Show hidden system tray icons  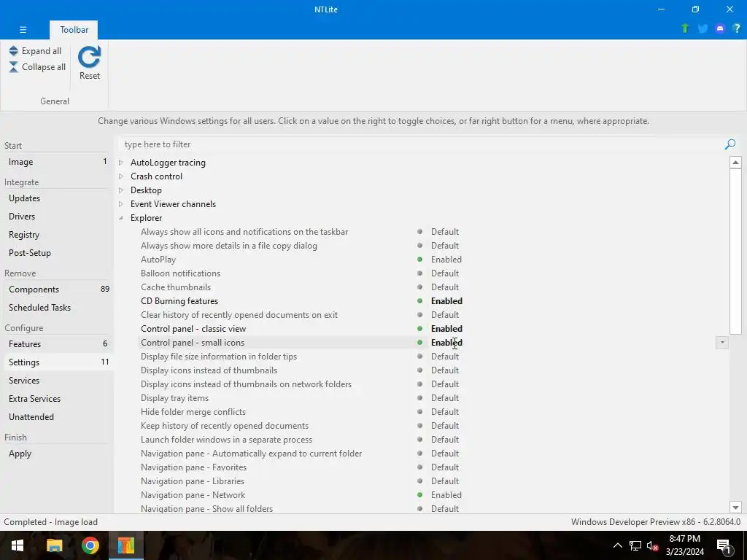(x=617, y=545)
